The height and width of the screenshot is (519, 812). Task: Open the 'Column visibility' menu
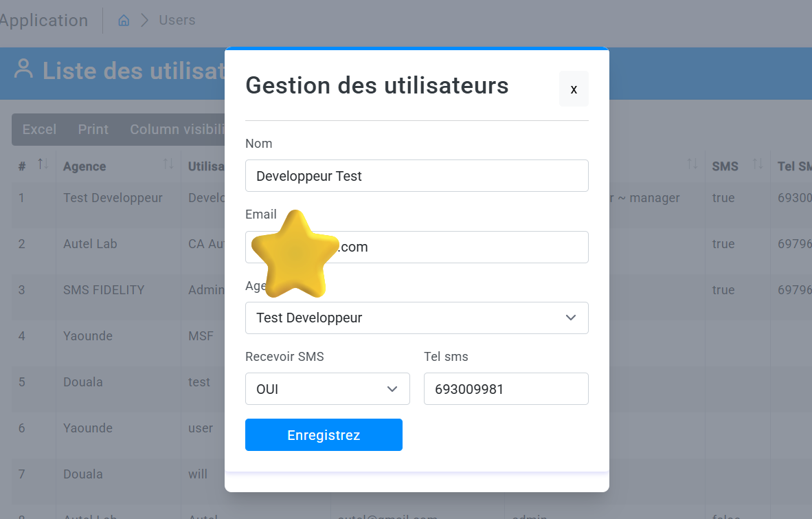tap(180, 129)
